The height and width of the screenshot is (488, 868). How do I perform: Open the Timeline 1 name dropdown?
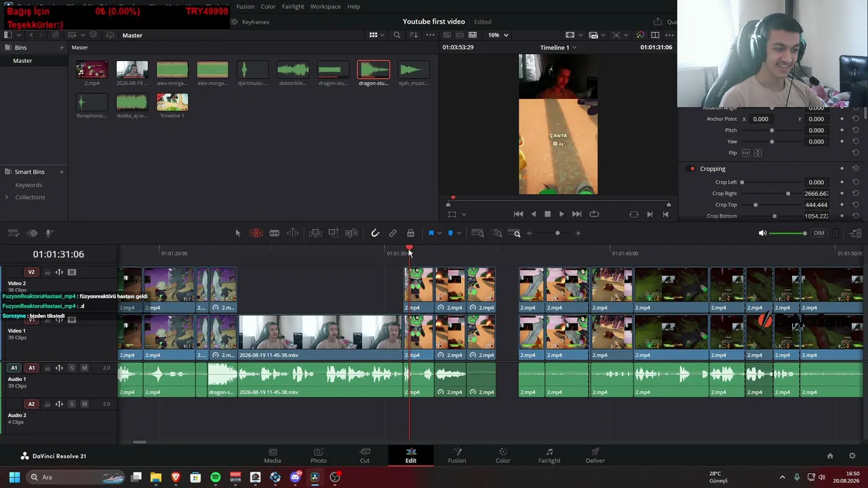tap(558, 47)
